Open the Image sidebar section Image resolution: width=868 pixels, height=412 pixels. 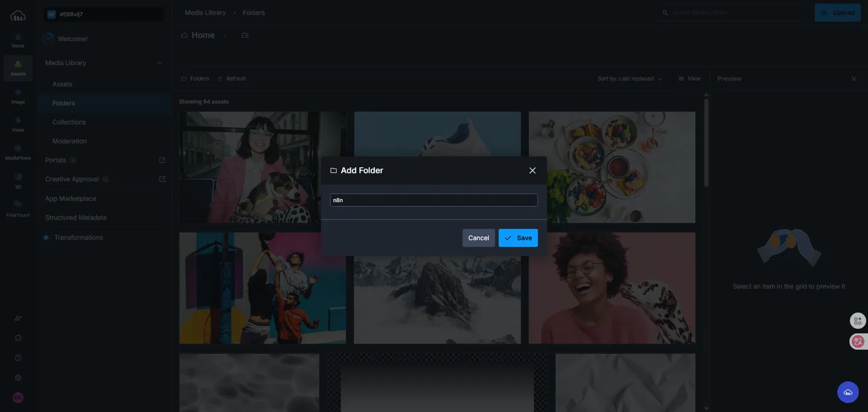coord(18,97)
